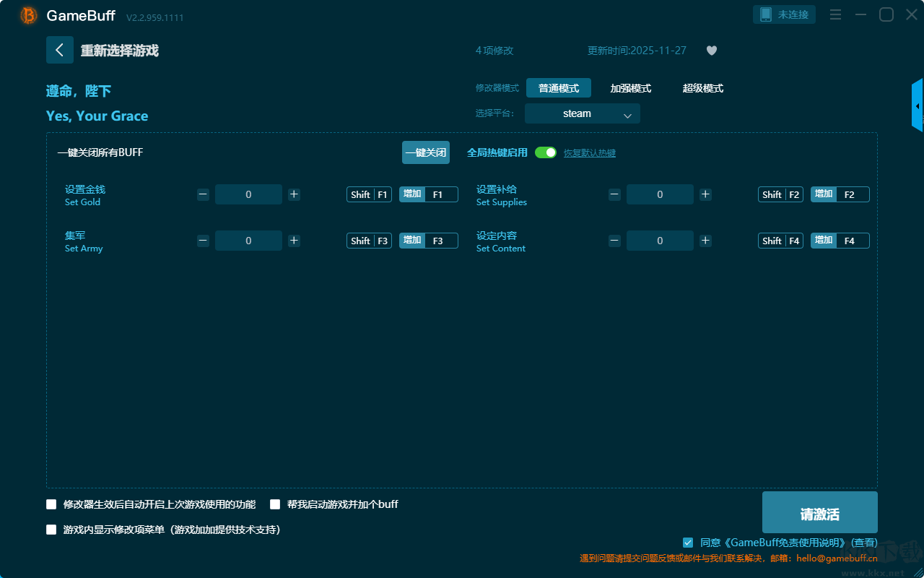Switch to 加强模式 mode tab
Image resolution: width=924 pixels, height=578 pixels.
[x=630, y=88]
